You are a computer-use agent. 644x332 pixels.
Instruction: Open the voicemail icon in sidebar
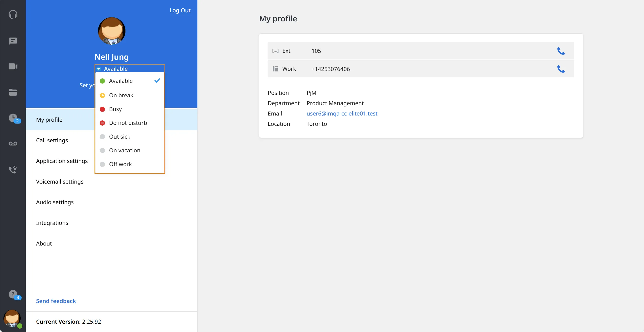(13, 144)
